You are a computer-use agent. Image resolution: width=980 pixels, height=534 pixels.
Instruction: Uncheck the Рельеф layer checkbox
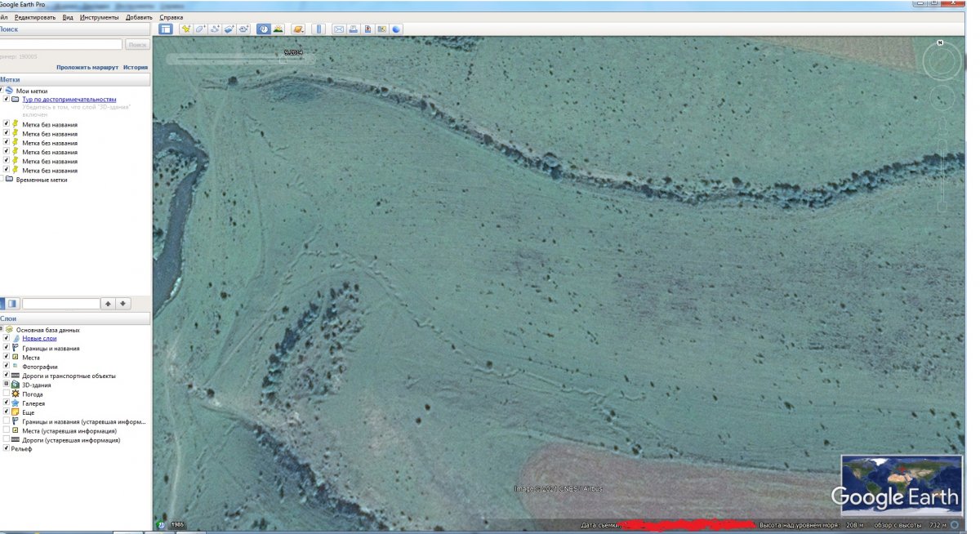coord(7,448)
